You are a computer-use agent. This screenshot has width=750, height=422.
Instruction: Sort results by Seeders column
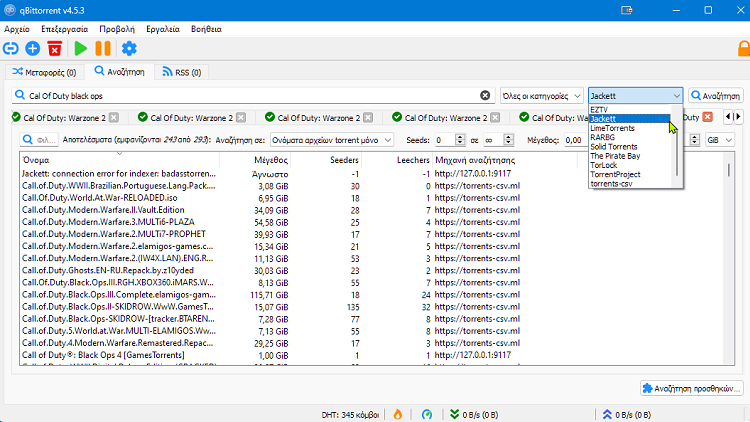click(326, 160)
